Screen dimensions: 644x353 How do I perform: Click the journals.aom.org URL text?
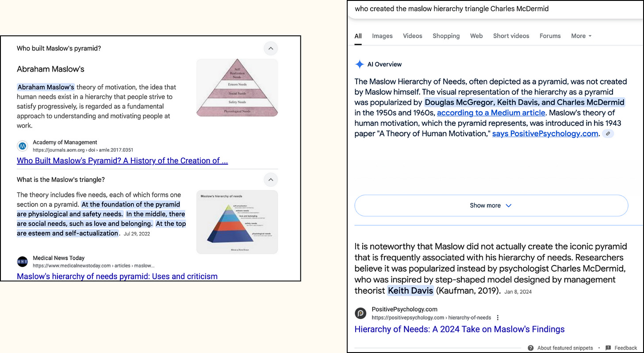[83, 150]
